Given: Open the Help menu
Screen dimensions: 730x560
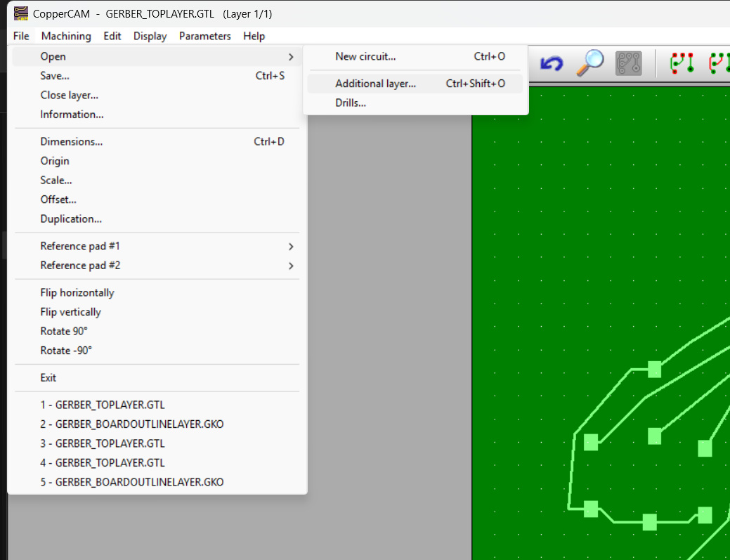Looking at the screenshot, I should coord(254,36).
